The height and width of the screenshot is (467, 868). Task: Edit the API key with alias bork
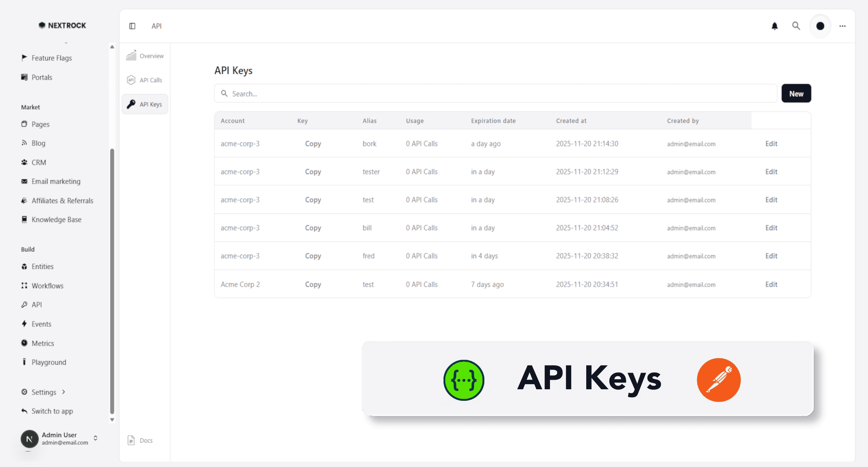(771, 144)
